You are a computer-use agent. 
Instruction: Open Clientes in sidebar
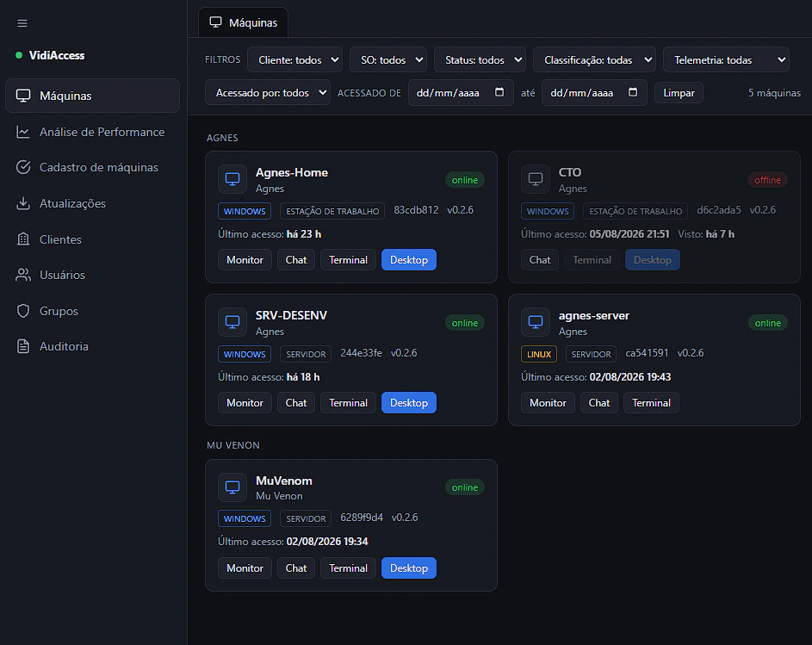pyautogui.click(x=93, y=239)
